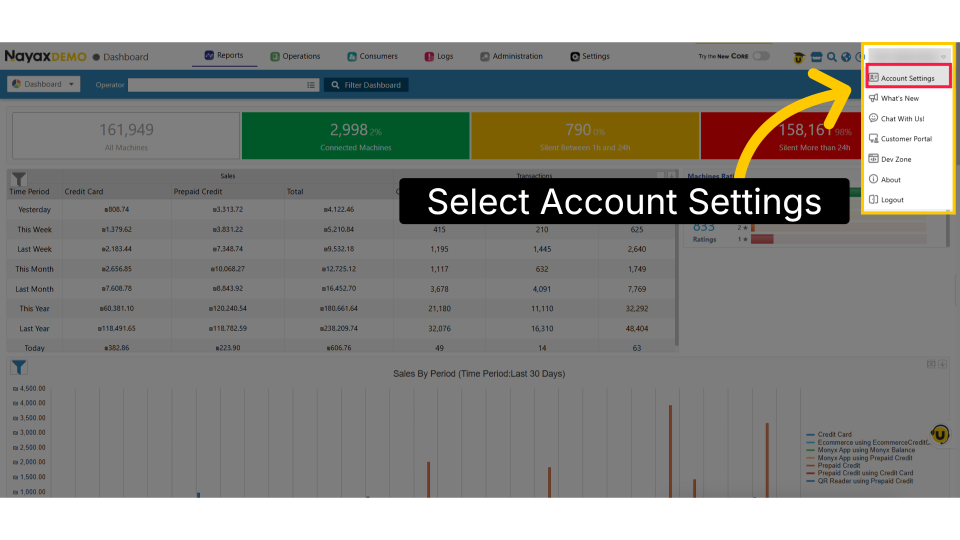Collapse the user account dropdown arrow

[x=943, y=56]
